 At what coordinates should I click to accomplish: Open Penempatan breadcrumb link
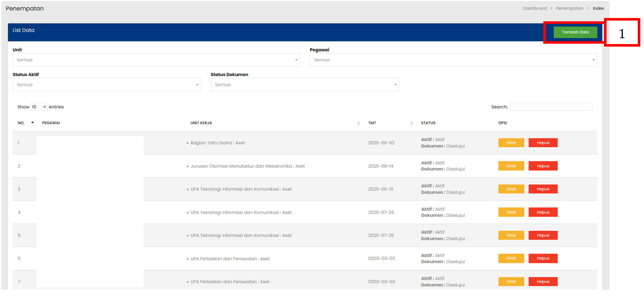pos(569,8)
